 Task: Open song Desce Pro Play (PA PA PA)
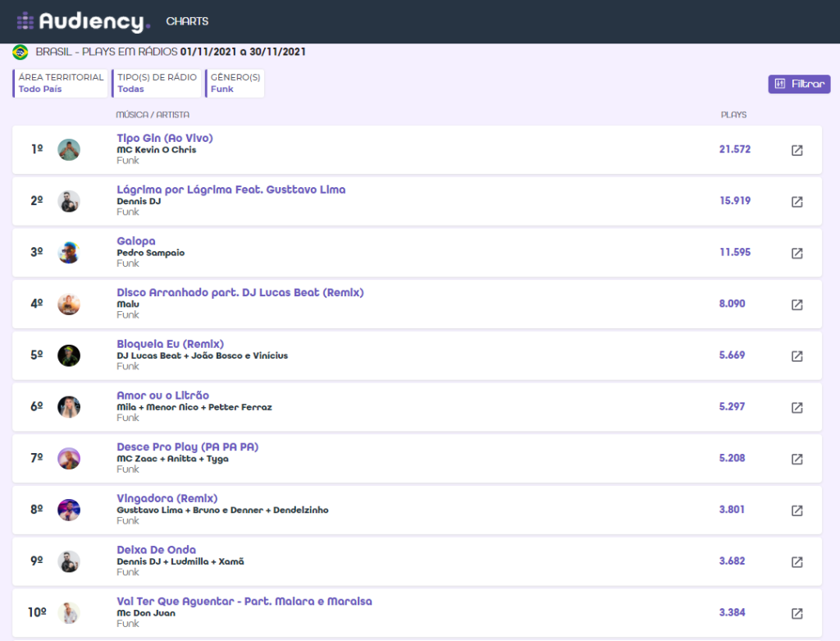tap(188, 446)
